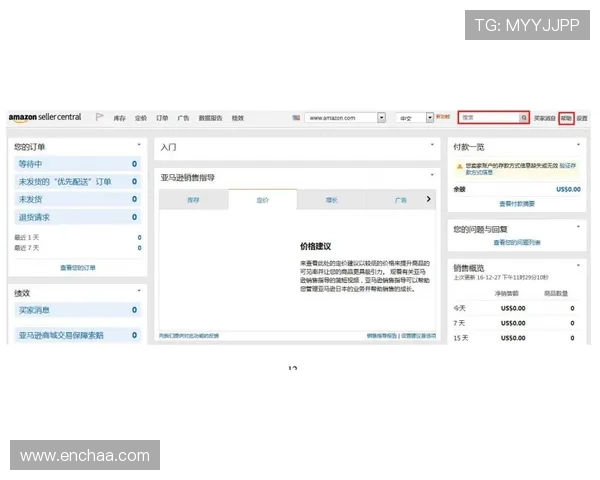Collapse the 您的订单 panel arrow
This screenshot has width=600, height=480.
point(139,145)
